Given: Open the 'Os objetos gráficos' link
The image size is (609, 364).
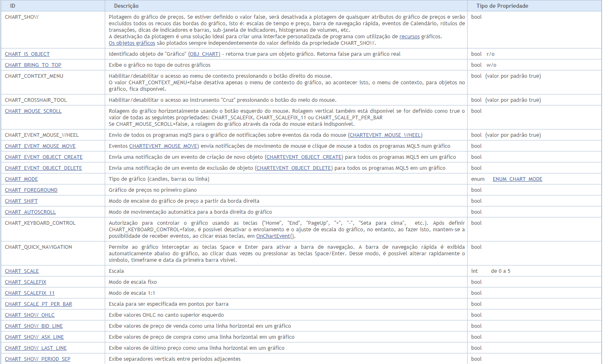Looking at the screenshot, I should pos(132,43).
